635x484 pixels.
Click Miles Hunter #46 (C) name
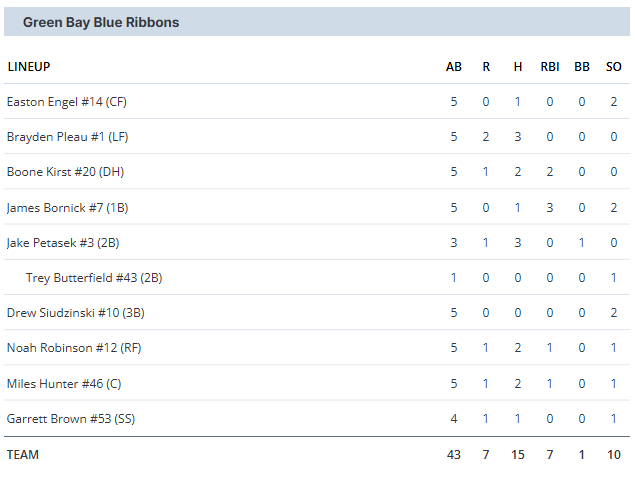coord(64,384)
